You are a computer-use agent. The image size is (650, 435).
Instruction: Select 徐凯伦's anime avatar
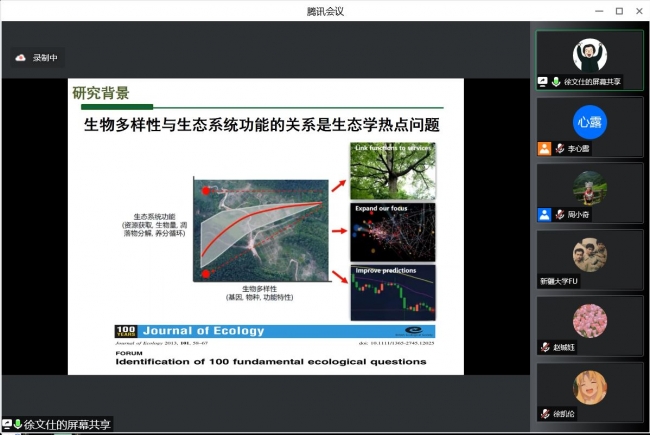[589, 386]
